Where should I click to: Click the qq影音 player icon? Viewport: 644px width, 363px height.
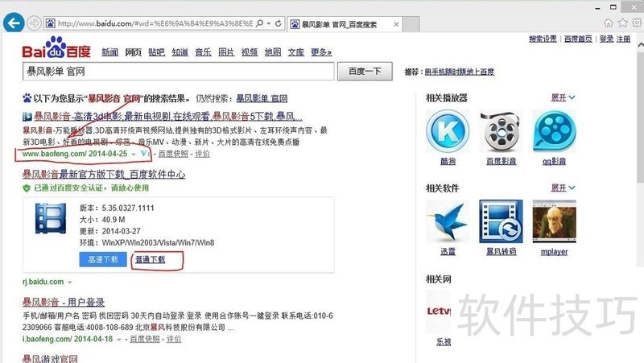tap(555, 131)
